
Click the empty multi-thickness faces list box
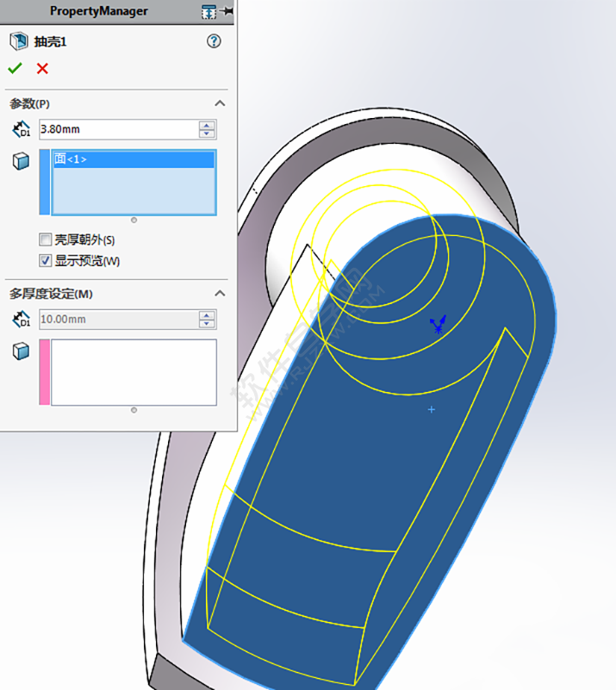134,372
